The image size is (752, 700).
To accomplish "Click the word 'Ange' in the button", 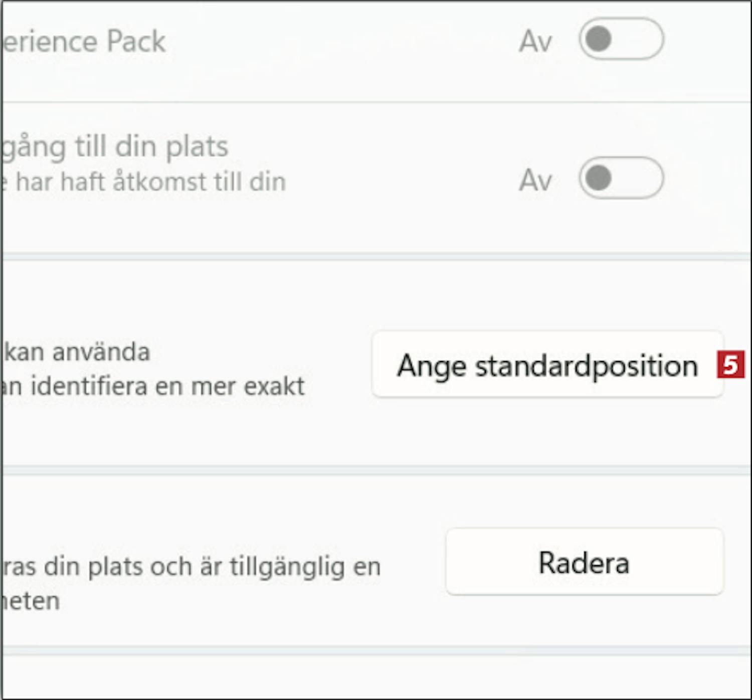I will coord(432,367).
